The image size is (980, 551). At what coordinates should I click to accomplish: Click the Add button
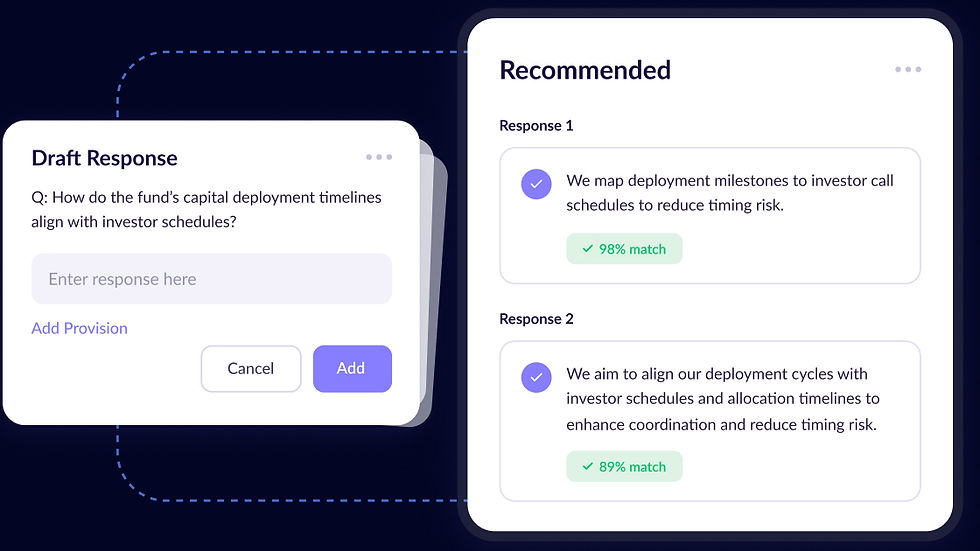(x=352, y=369)
